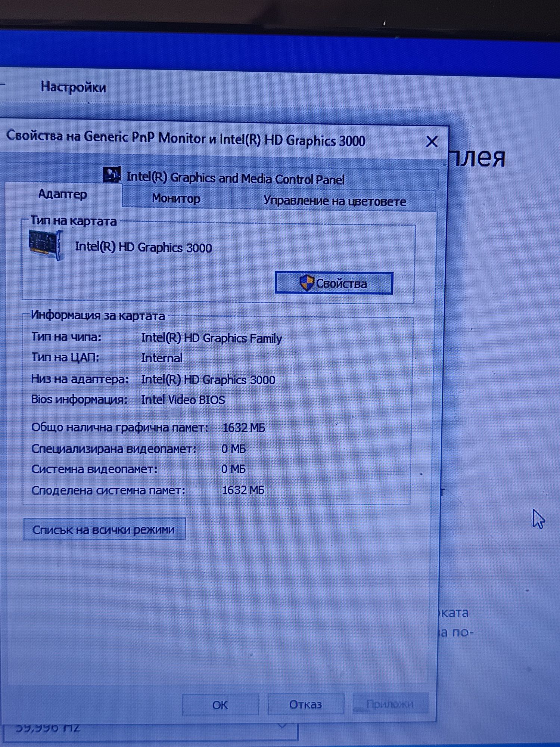The image size is (560, 747).
Task: Click the Intel Graphics Control Panel tab icon
Action: coord(112,174)
